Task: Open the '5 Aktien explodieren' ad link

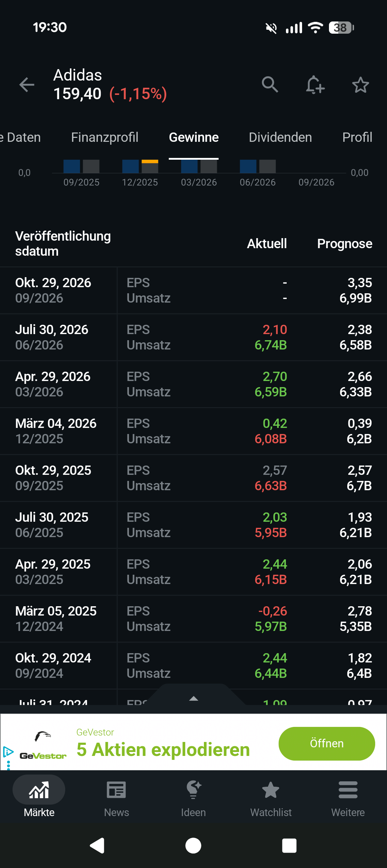Action: 163,749
